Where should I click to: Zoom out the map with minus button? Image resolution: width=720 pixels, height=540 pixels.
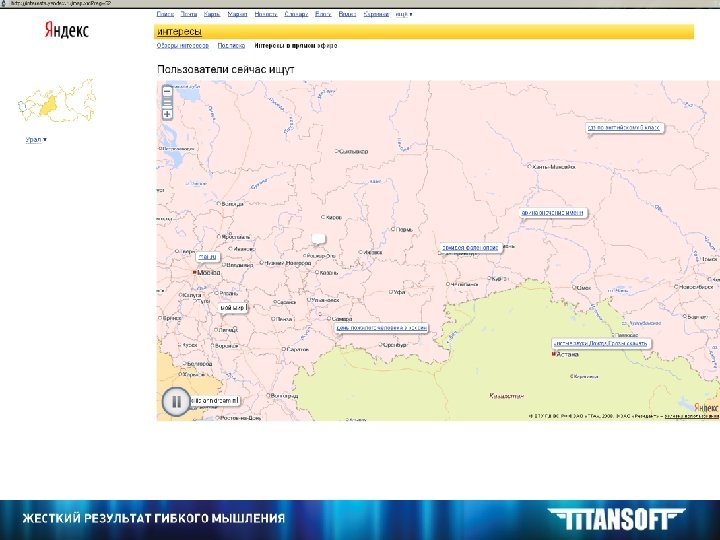[x=167, y=91]
